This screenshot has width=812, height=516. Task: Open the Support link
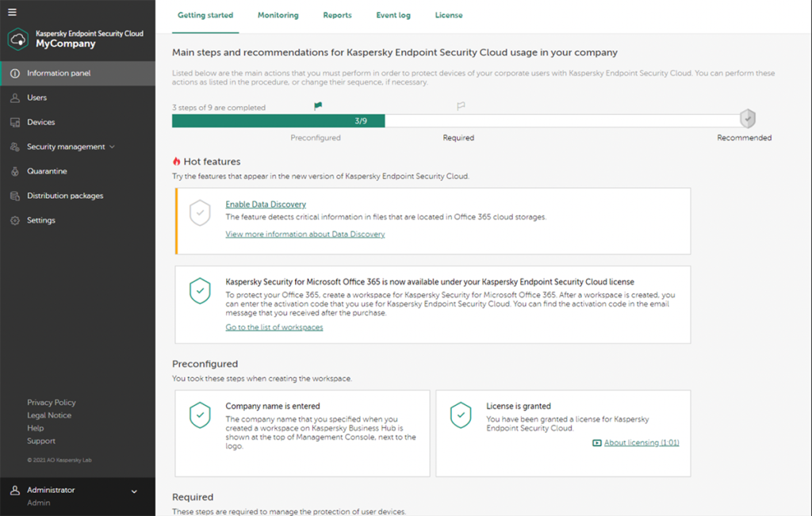(41, 441)
